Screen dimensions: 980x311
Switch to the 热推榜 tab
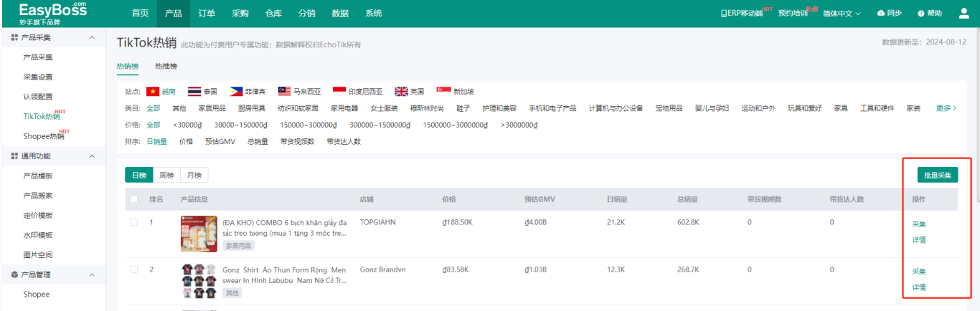(166, 66)
